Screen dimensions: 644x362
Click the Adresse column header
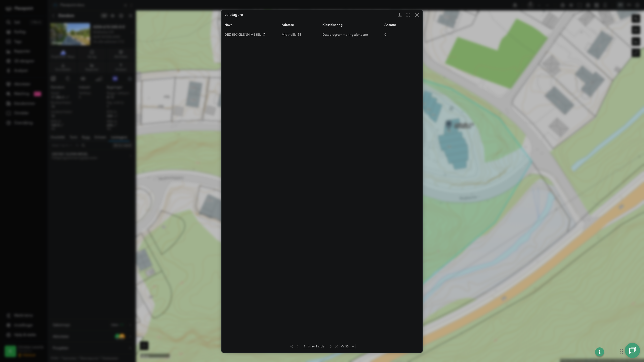(288, 25)
